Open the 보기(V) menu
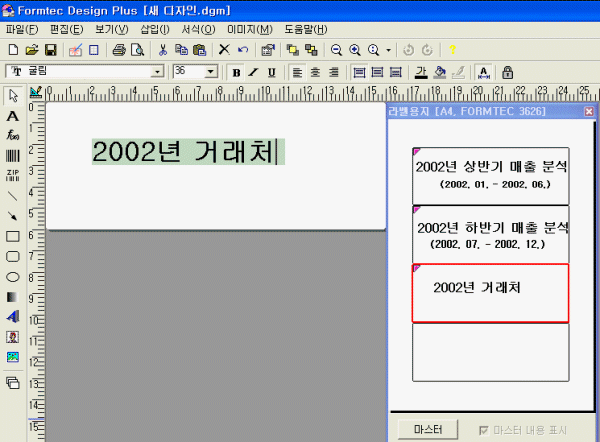 [x=112, y=29]
